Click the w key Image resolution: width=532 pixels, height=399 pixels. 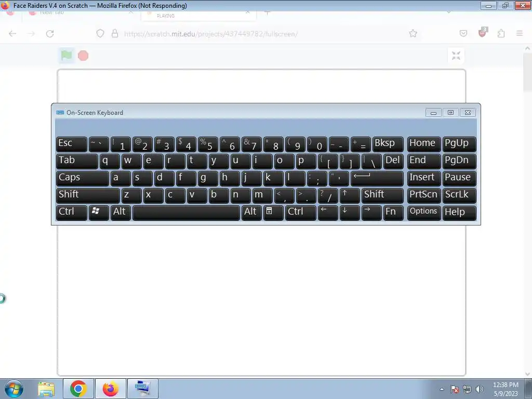pos(131,161)
